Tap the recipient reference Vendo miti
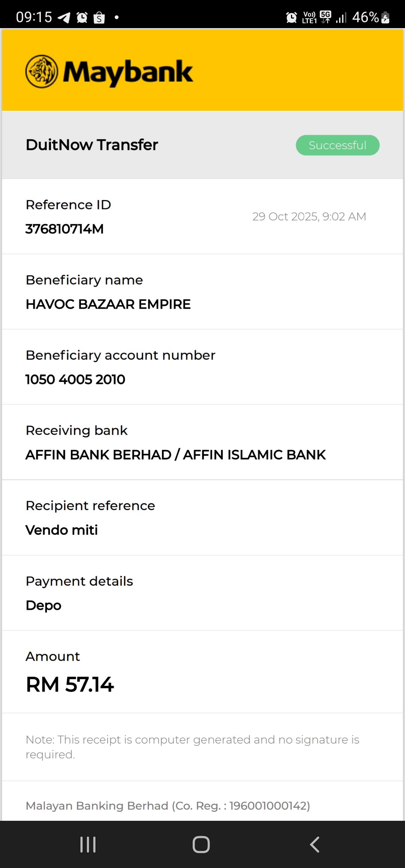The image size is (405, 868). pos(61,530)
